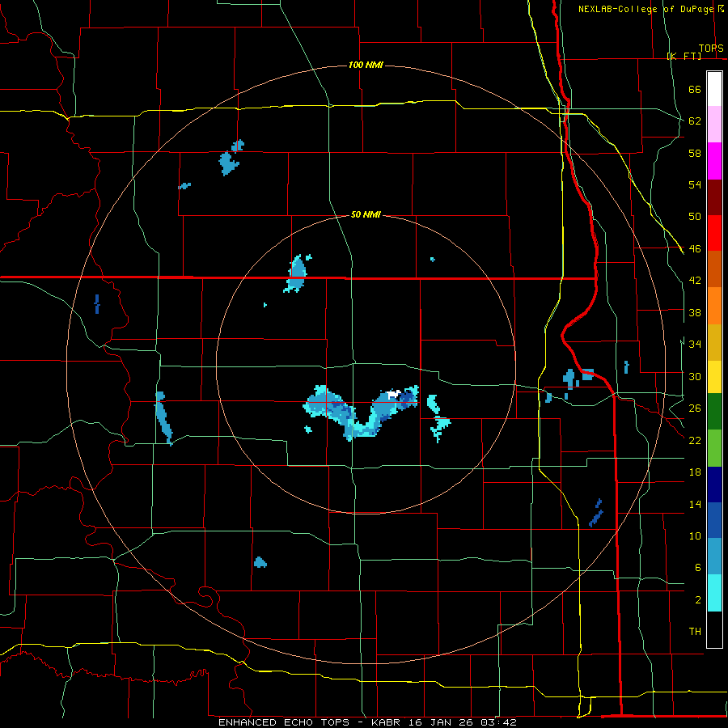The height and width of the screenshot is (728, 728).
Task: Click the legend value '50'
Action: pyautogui.click(x=695, y=217)
